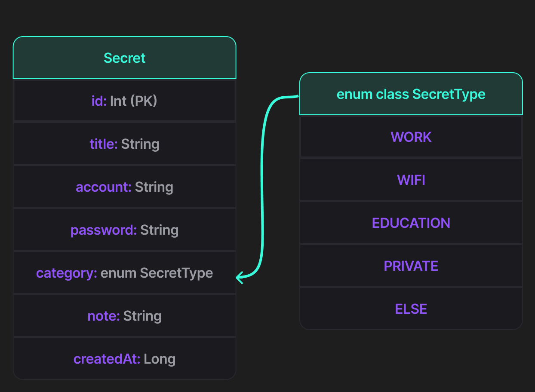This screenshot has width=535, height=392.
Task: Click the enum class SecretType header
Action: tap(411, 94)
